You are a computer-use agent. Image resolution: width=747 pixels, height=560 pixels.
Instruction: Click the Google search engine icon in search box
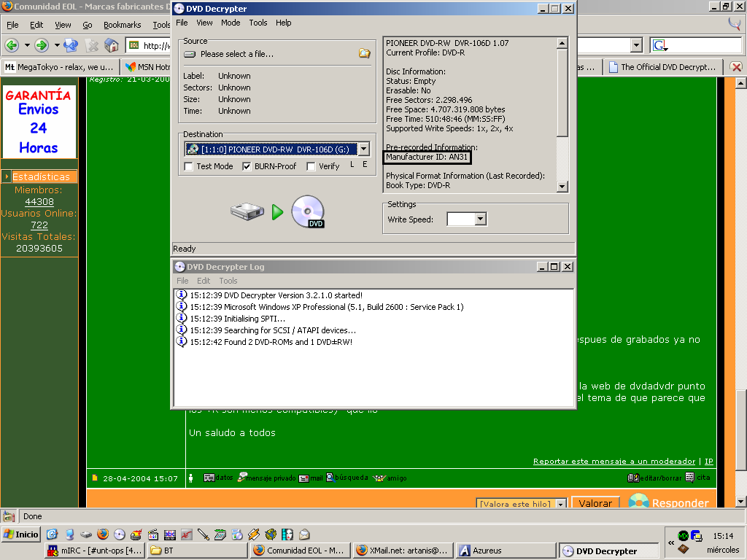pos(659,45)
